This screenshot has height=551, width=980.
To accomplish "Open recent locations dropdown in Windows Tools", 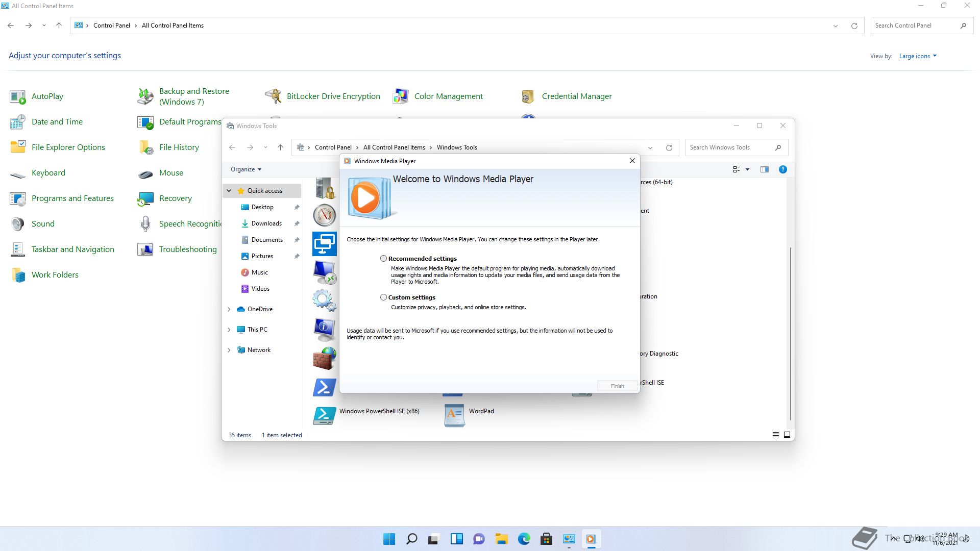I will [x=265, y=147].
